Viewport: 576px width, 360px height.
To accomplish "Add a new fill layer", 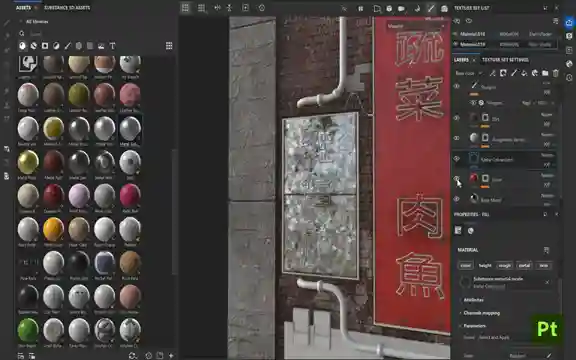I will click(x=524, y=73).
